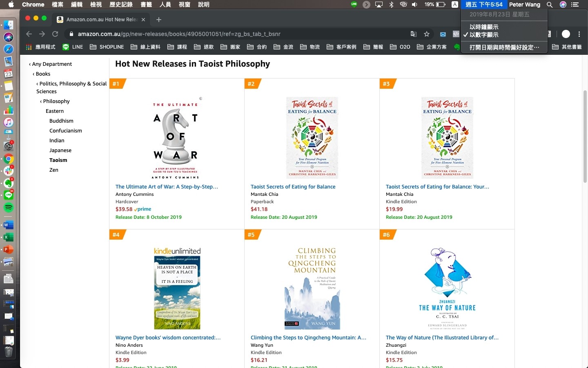Open iTunes music icon in Dock
The height and width of the screenshot is (368, 588).
[9, 122]
